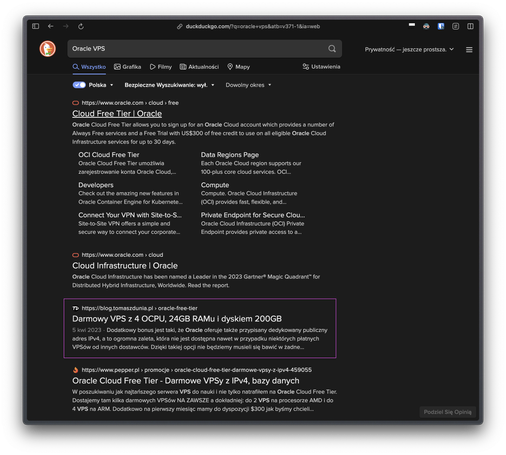Click the blog.tomaszdunia.pl › oracle-free-tier URL

point(139,308)
